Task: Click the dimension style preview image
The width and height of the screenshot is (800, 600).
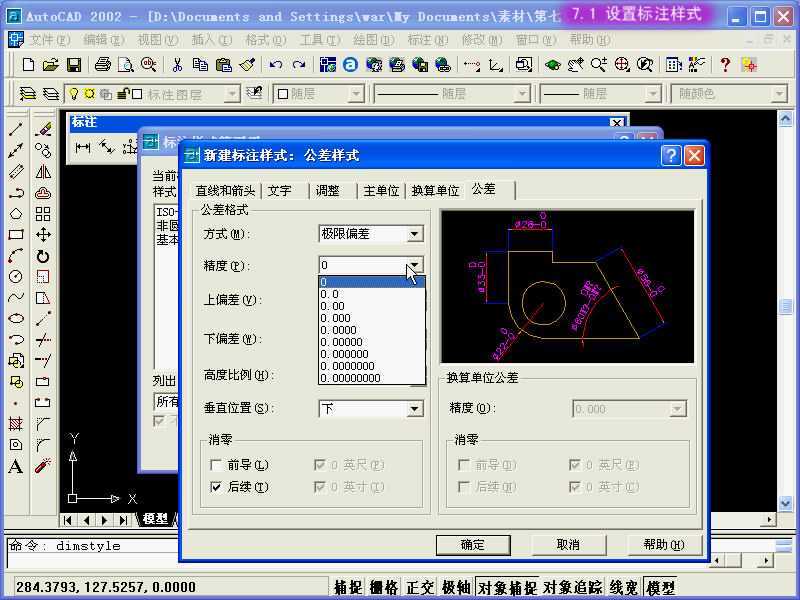Action: point(567,286)
